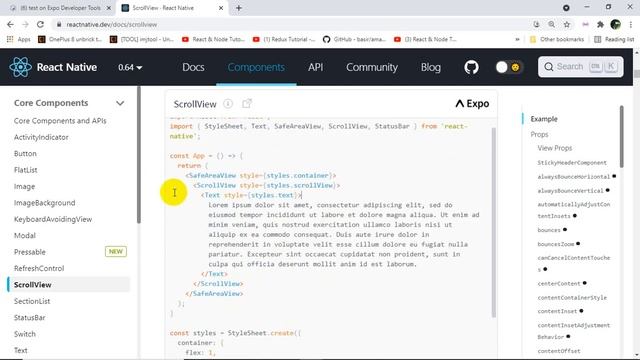The image size is (640, 360).
Task: Toggle the dark mode switch
Action: tap(509, 67)
